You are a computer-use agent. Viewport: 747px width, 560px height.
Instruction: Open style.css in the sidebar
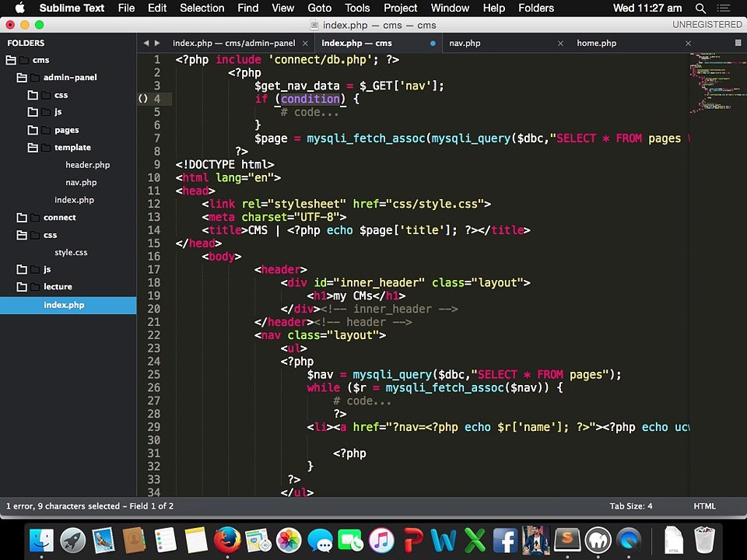71,252
